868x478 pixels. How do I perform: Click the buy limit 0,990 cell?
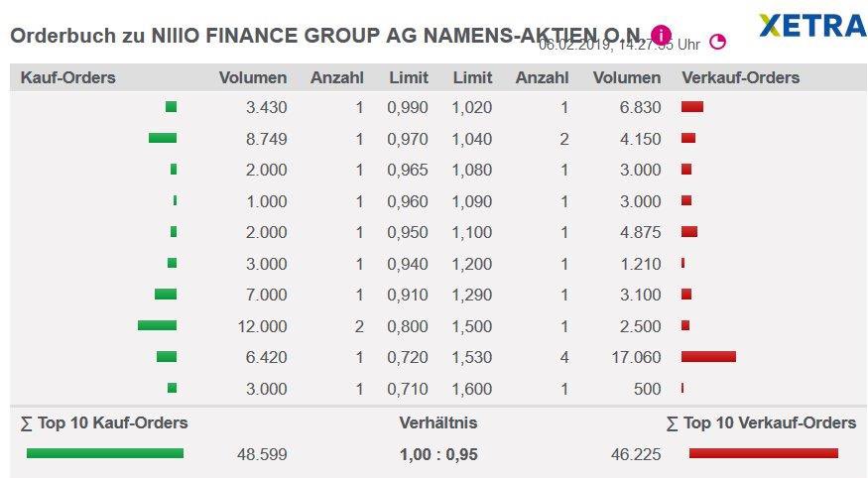408,107
